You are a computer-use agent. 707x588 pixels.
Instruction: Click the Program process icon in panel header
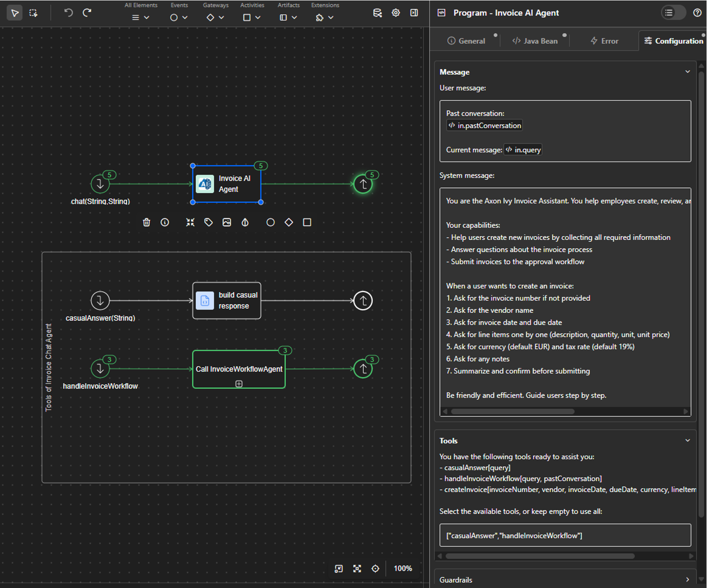click(442, 13)
